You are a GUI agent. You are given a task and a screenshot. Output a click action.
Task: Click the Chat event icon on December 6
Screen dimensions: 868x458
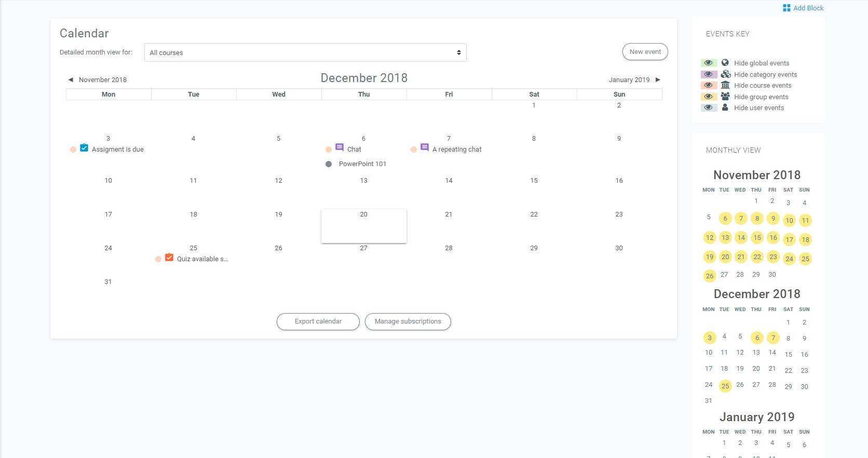(340, 147)
